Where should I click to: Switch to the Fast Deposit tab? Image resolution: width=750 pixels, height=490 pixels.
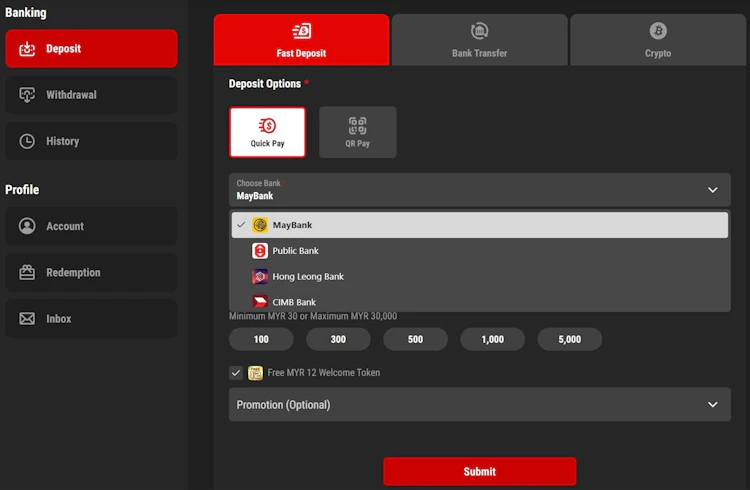point(301,40)
